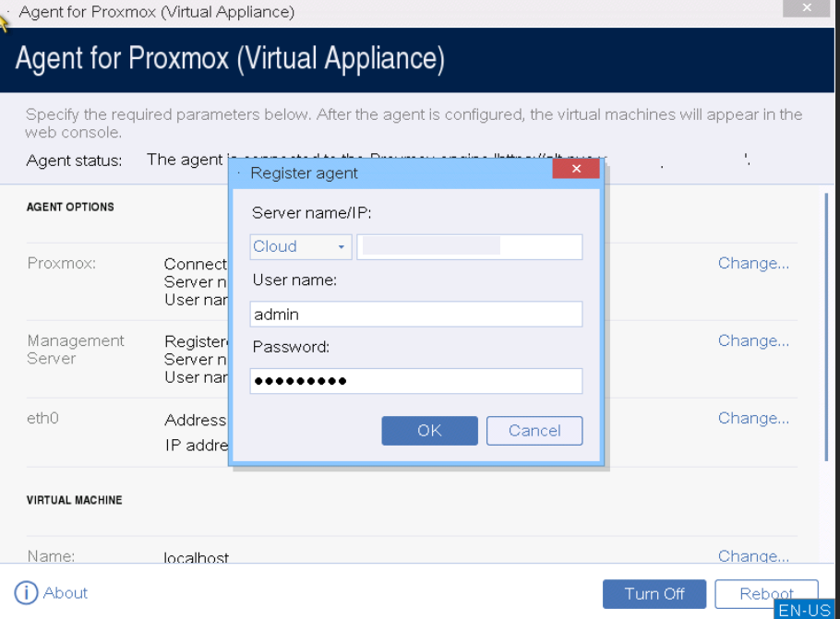Click the About info icon
The width and height of the screenshot is (840, 619).
[x=26, y=593]
